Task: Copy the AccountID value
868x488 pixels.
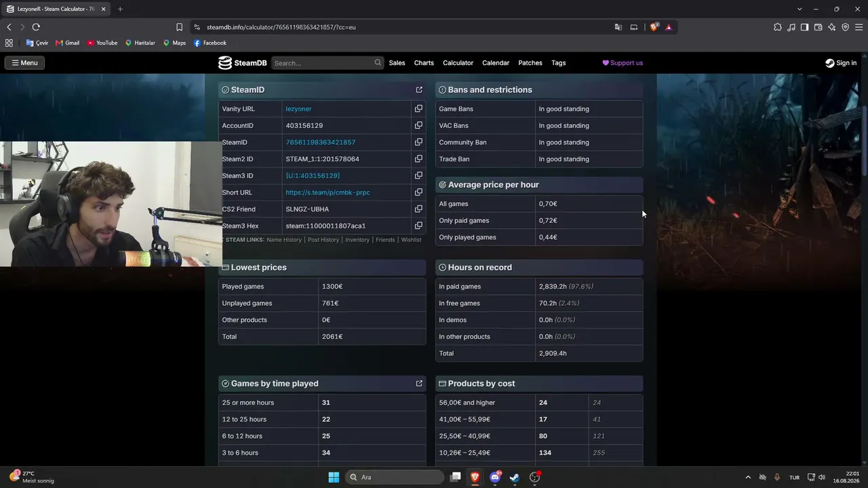Action: [418, 125]
